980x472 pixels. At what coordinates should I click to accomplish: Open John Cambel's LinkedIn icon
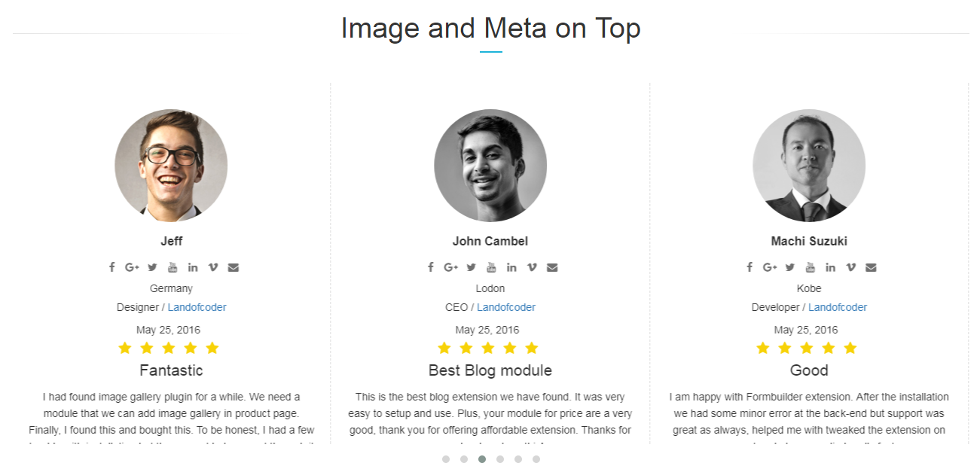coord(511,267)
